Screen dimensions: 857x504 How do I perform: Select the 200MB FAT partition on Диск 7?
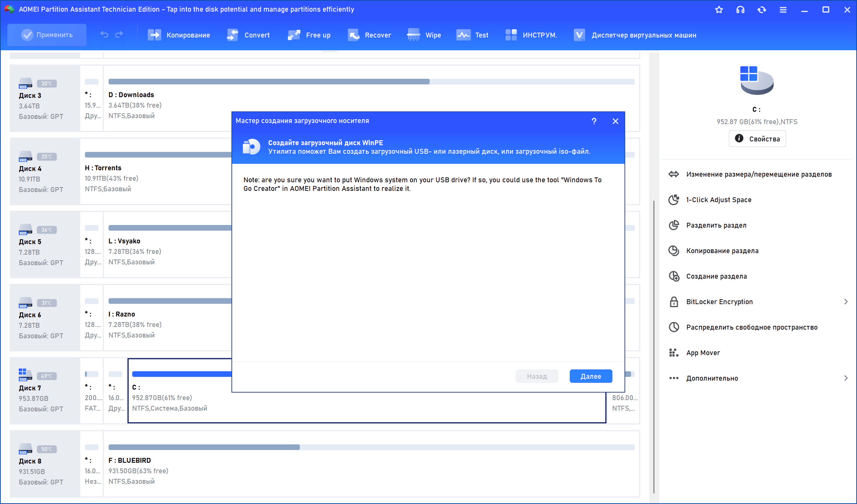tap(92, 391)
